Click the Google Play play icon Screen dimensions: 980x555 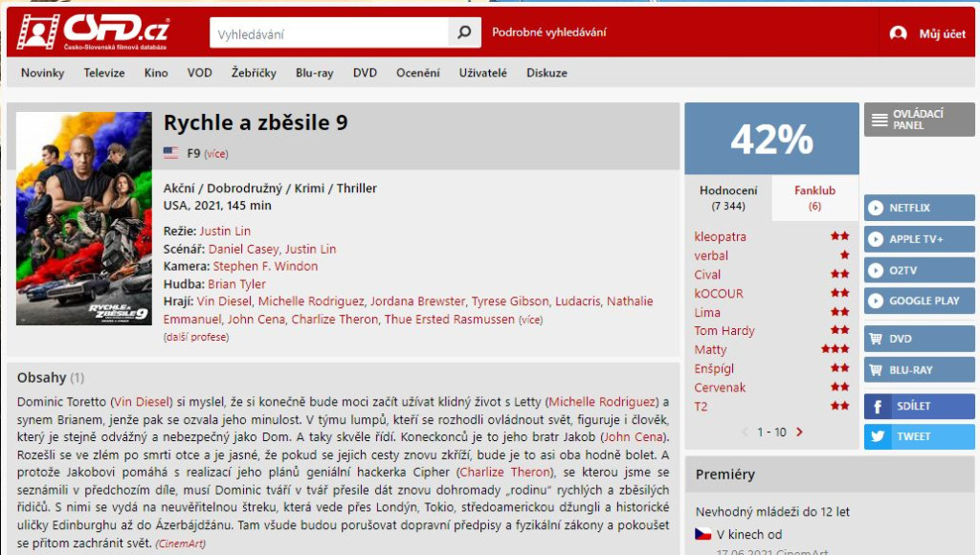point(876,300)
